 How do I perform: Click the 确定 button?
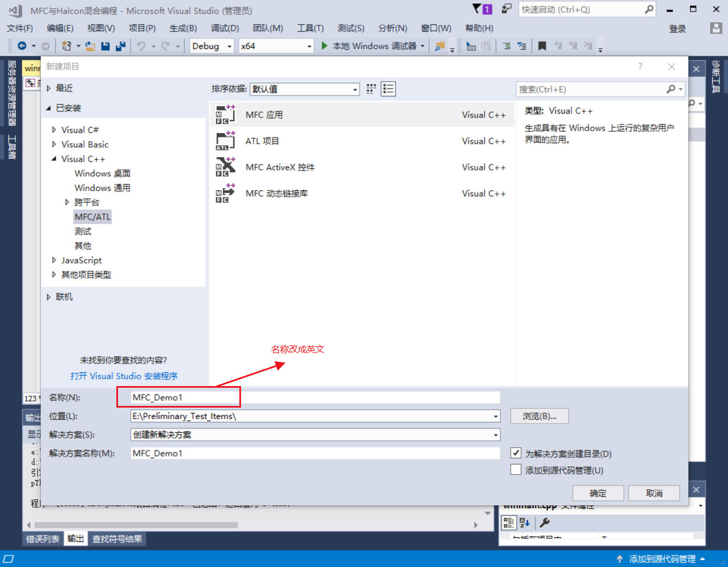598,493
